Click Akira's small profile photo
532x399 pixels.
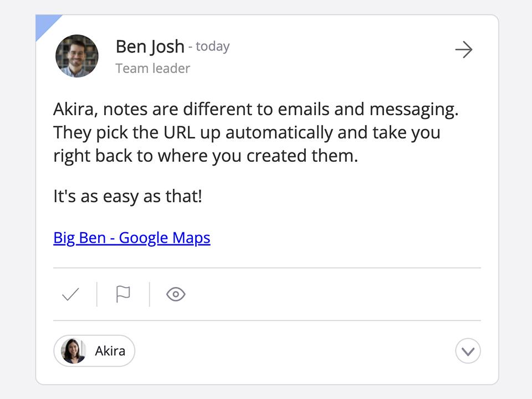point(73,351)
